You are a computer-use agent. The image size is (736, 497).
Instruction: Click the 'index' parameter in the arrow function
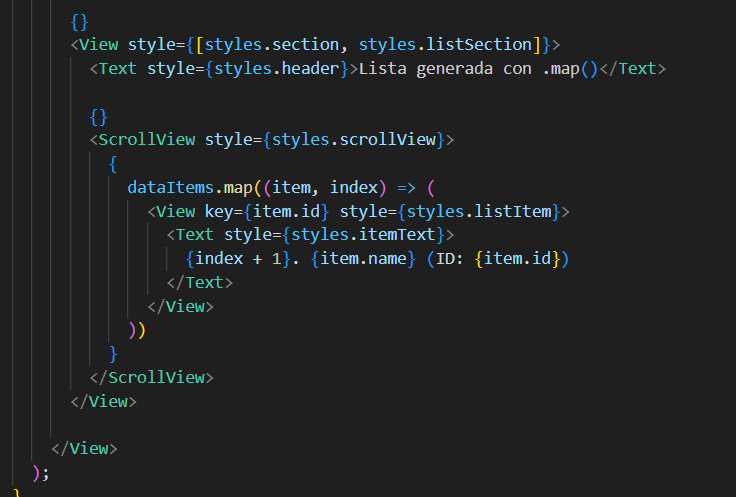pyautogui.click(x=354, y=188)
